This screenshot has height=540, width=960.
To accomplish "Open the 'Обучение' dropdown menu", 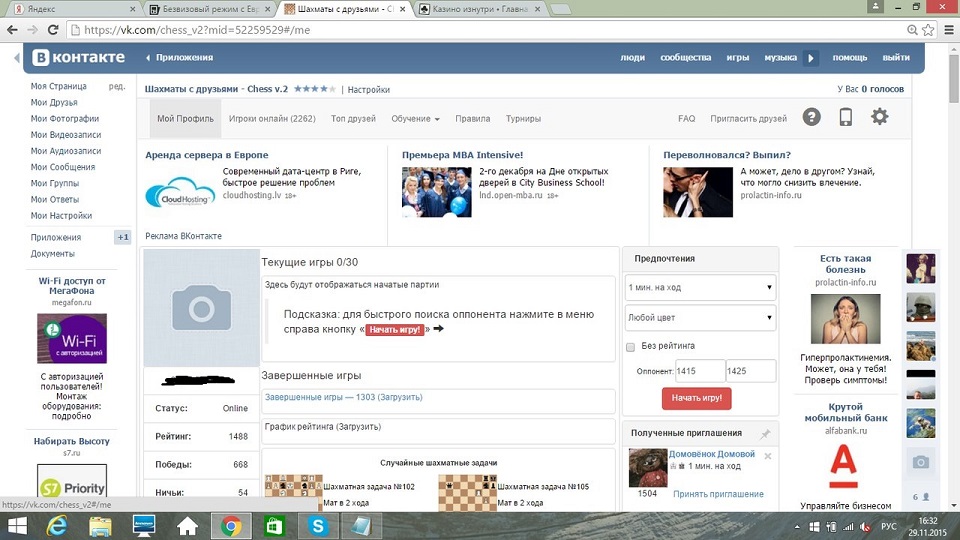I will (415, 119).
